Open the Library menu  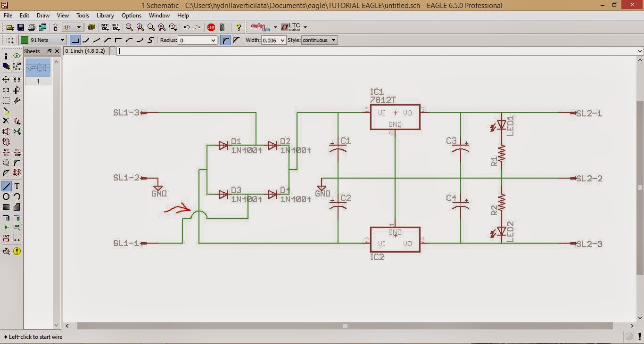pos(105,16)
